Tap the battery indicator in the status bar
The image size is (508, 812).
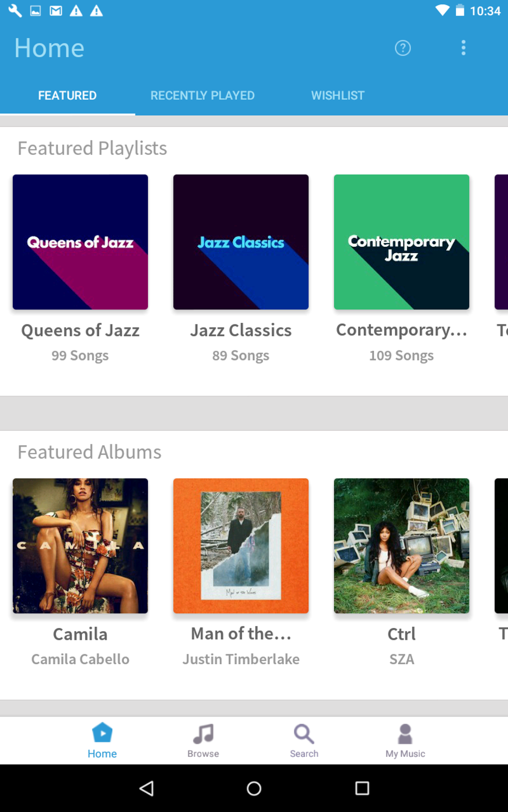point(459,10)
